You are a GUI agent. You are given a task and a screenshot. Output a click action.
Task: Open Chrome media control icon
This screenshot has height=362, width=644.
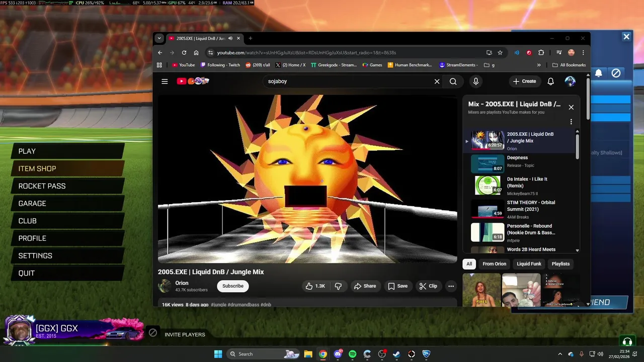(x=559, y=52)
